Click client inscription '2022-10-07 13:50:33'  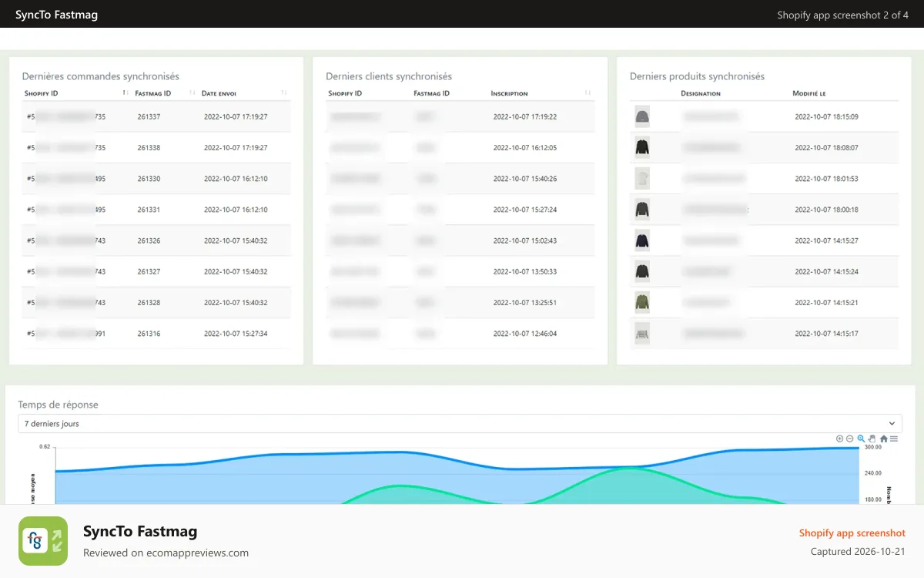(525, 271)
